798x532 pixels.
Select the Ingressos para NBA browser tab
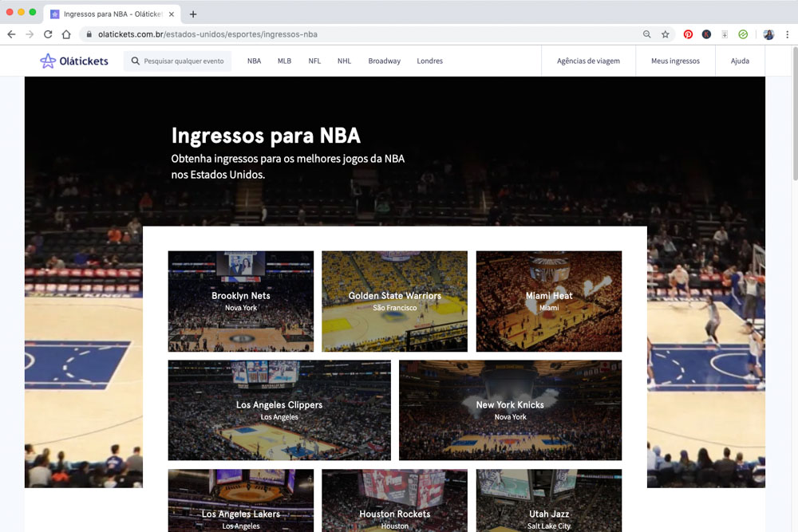click(x=111, y=14)
